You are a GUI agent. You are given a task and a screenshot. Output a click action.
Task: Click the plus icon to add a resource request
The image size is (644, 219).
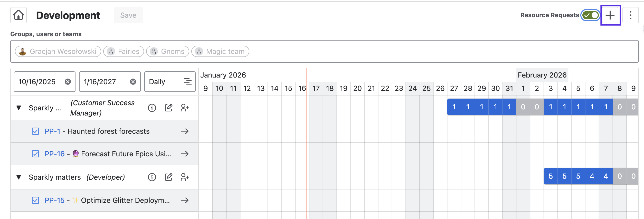point(610,15)
